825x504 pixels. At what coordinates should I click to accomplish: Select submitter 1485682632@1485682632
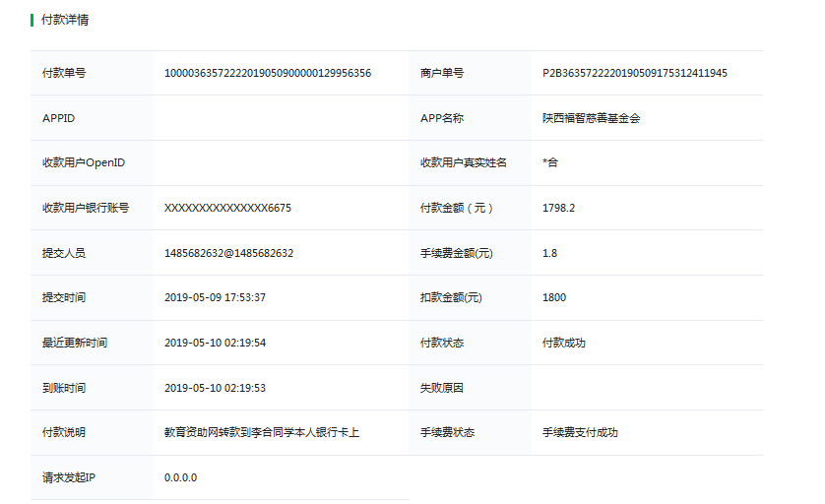pos(228,253)
